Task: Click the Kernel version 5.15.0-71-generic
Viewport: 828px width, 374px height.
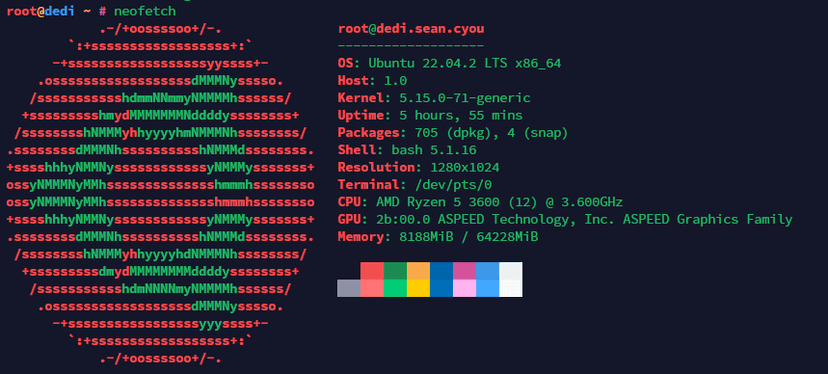Action: click(465, 98)
